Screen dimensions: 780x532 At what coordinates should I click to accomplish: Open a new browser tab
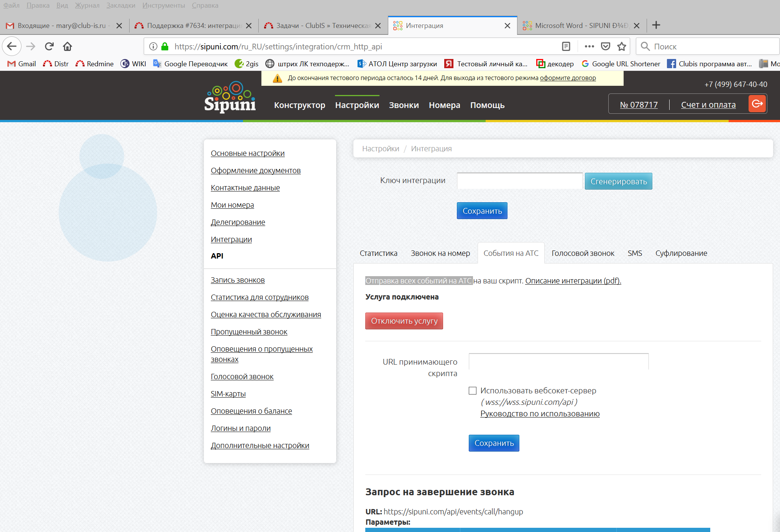[x=656, y=25]
